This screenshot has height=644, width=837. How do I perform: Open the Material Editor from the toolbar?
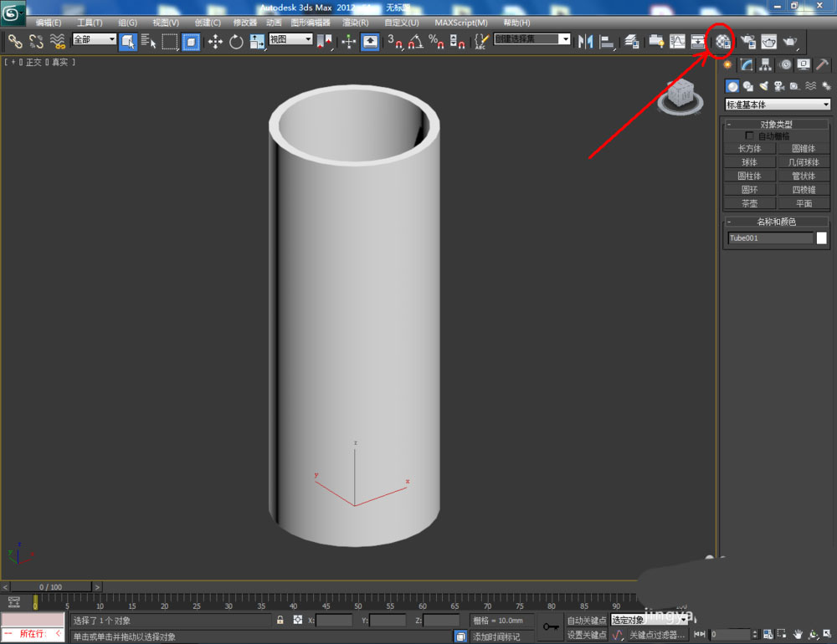723,41
